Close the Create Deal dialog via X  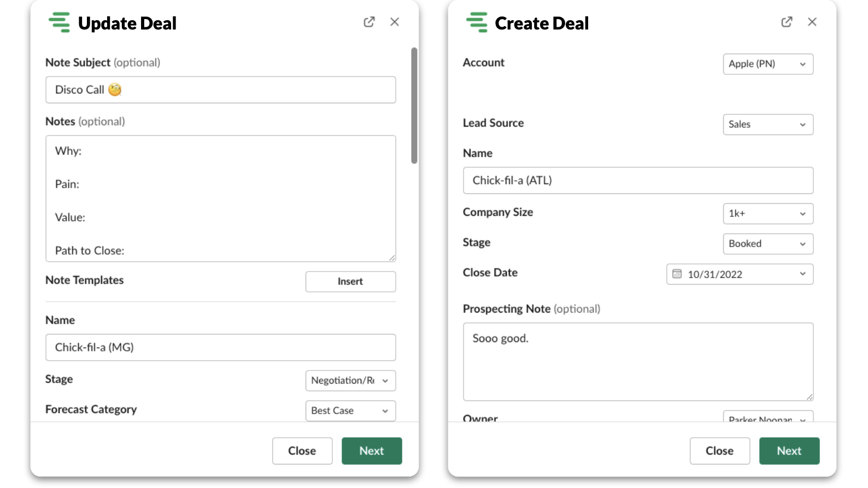[x=812, y=22]
